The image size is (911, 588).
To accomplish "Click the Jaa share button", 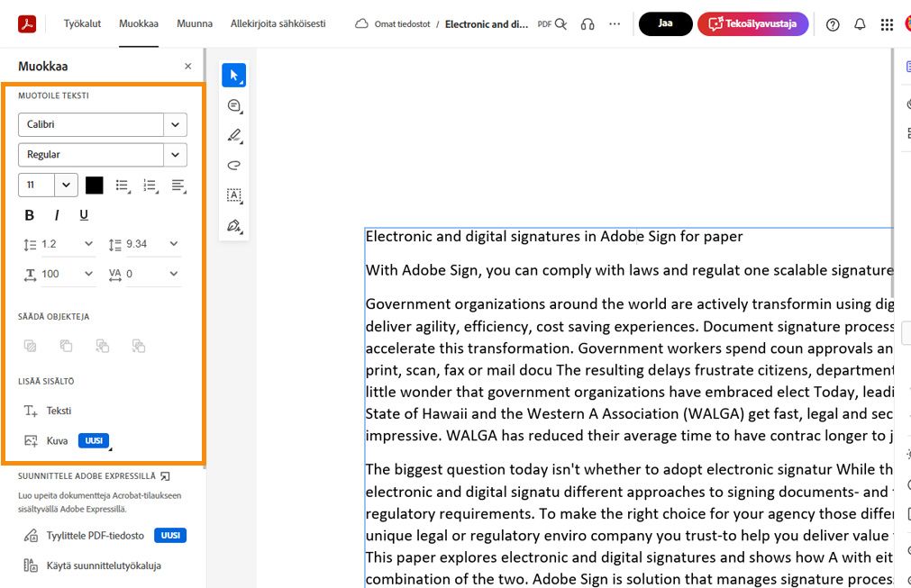I will point(665,23).
